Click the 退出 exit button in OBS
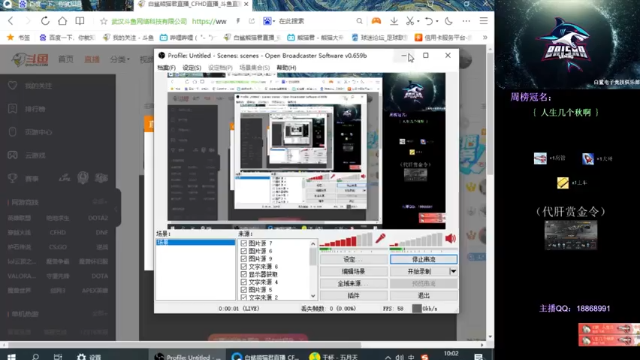Viewport: 640px width, 360px height. pyautogui.click(x=424, y=295)
